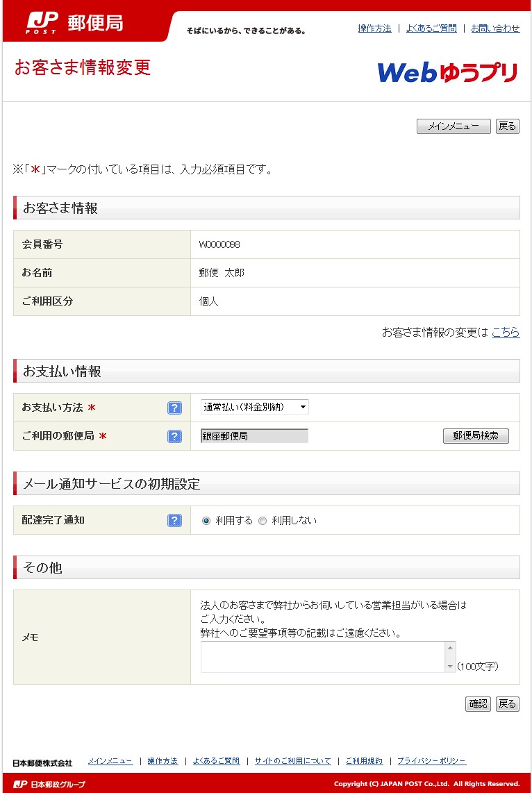This screenshot has width=532, height=793.
Task: Click the こちら link for customer info
Action: [506, 333]
